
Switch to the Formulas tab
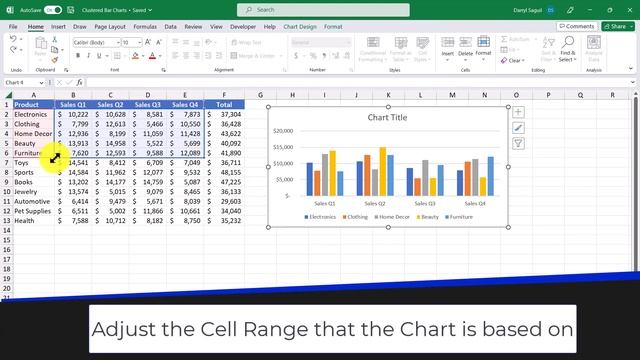click(x=145, y=27)
